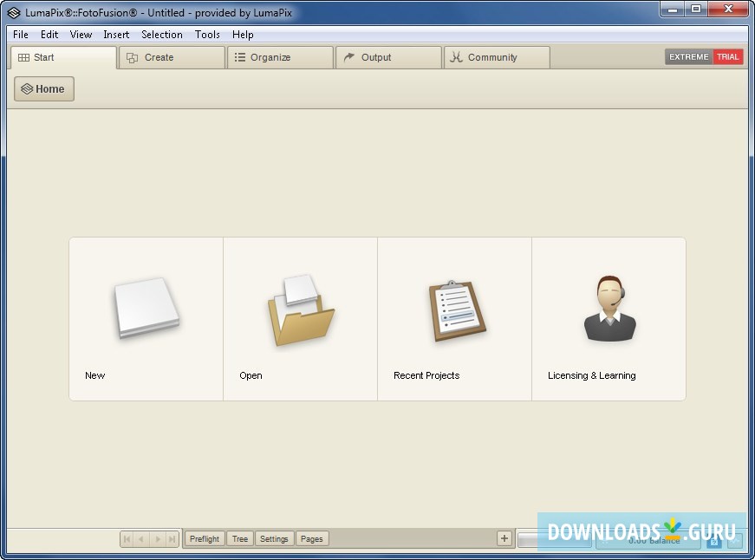The image size is (755, 560).
Task: Switch to the Create tab
Action: point(172,57)
